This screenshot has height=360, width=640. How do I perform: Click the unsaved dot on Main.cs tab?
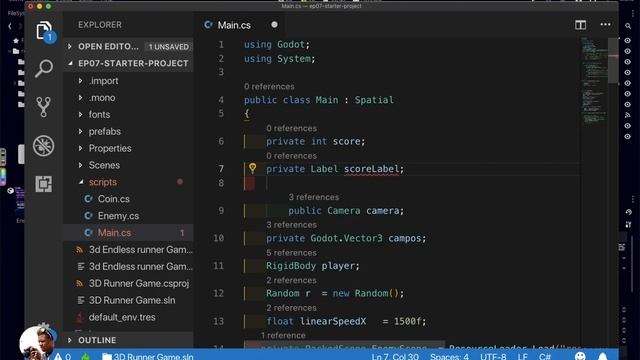[x=274, y=25]
